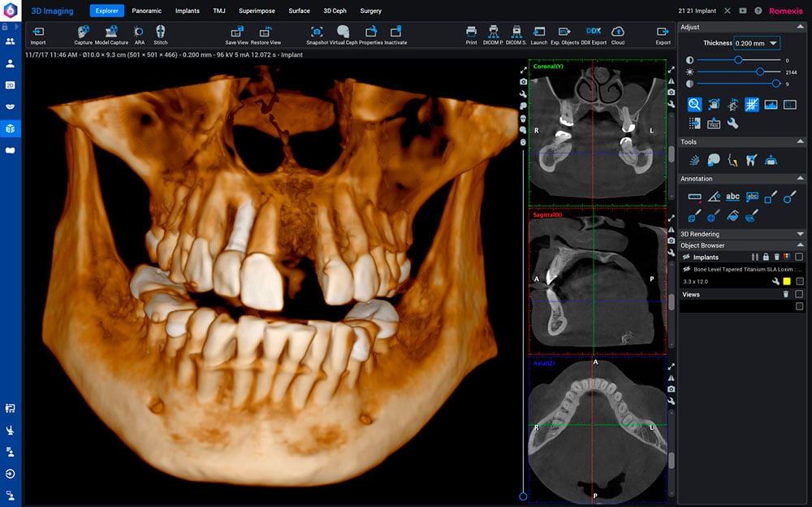The image size is (812, 507).
Task: Switch to the 3D Ceph tab
Action: (x=335, y=11)
